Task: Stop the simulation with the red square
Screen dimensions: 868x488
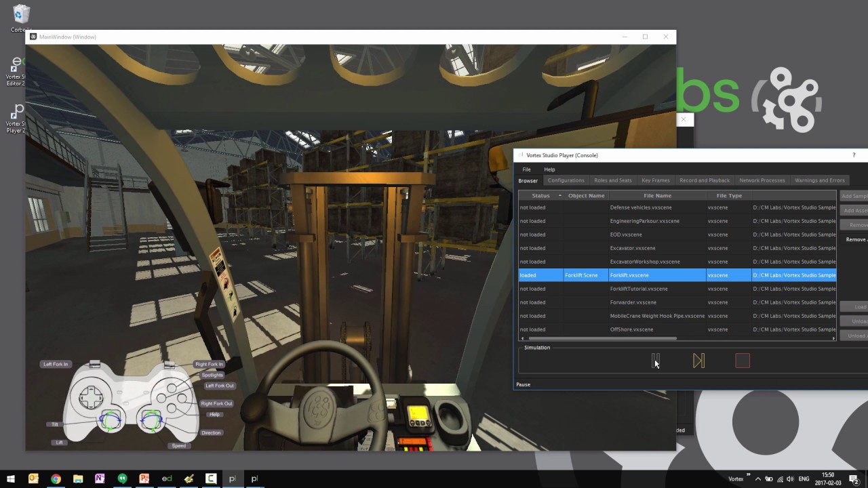Action: click(743, 361)
